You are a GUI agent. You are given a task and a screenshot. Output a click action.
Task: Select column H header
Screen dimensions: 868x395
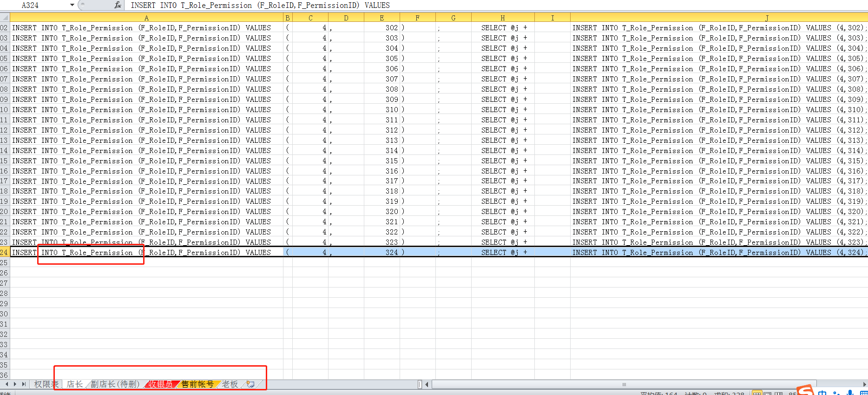(503, 18)
